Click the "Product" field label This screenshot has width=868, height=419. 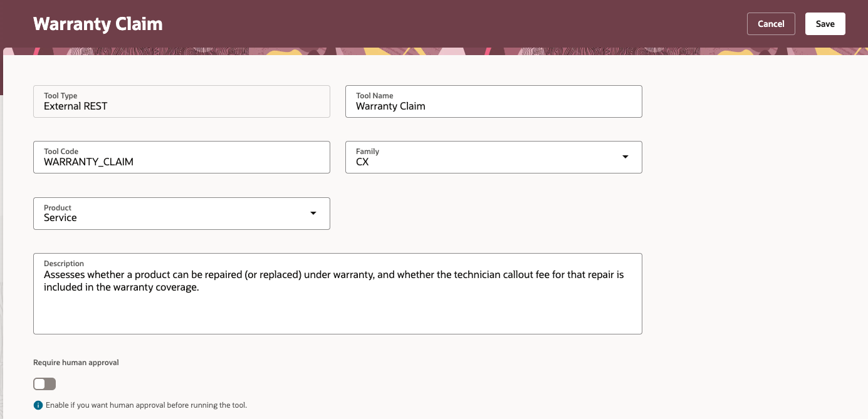click(58, 208)
